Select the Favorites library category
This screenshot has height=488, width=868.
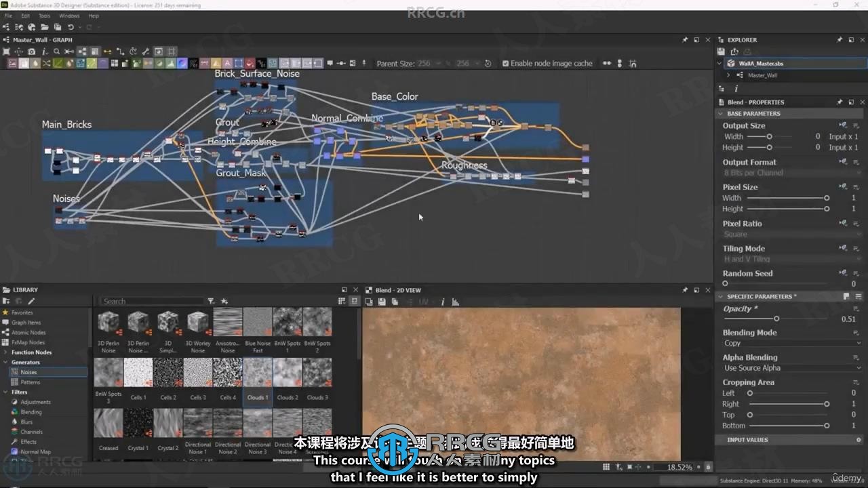click(22, 312)
